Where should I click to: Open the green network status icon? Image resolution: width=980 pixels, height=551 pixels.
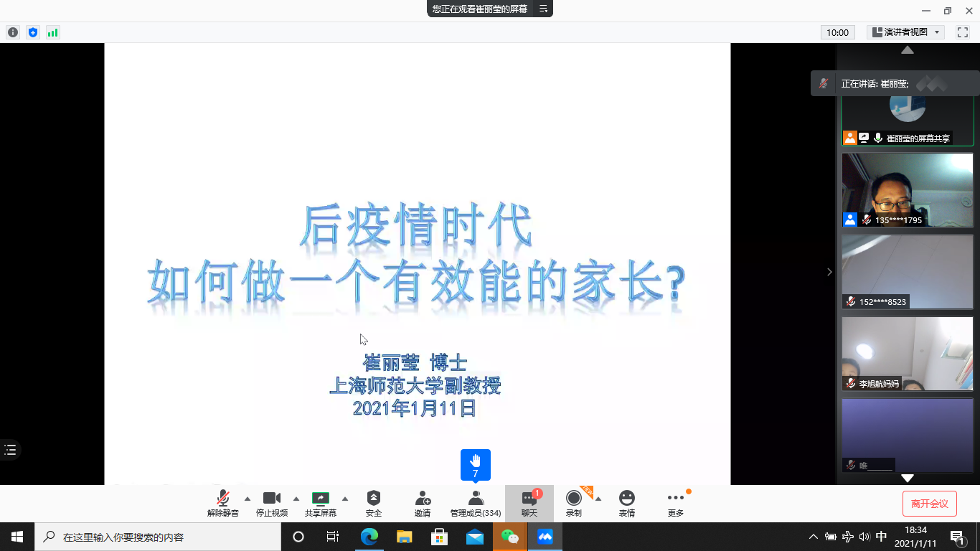click(x=53, y=32)
